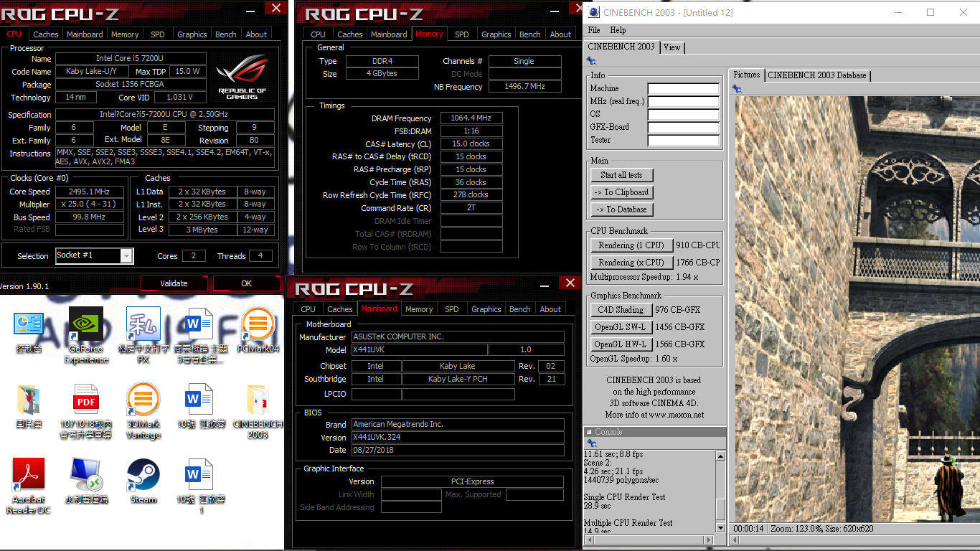
Task: Click the MHz (real freq.) input field
Action: pos(683,102)
